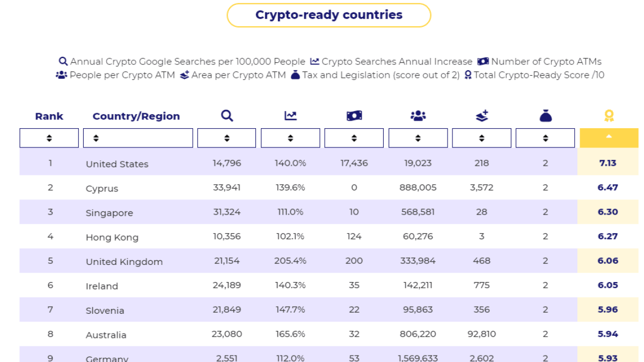Click the money bill ATM icon in table header
The height and width of the screenshot is (362, 644).
(x=354, y=116)
